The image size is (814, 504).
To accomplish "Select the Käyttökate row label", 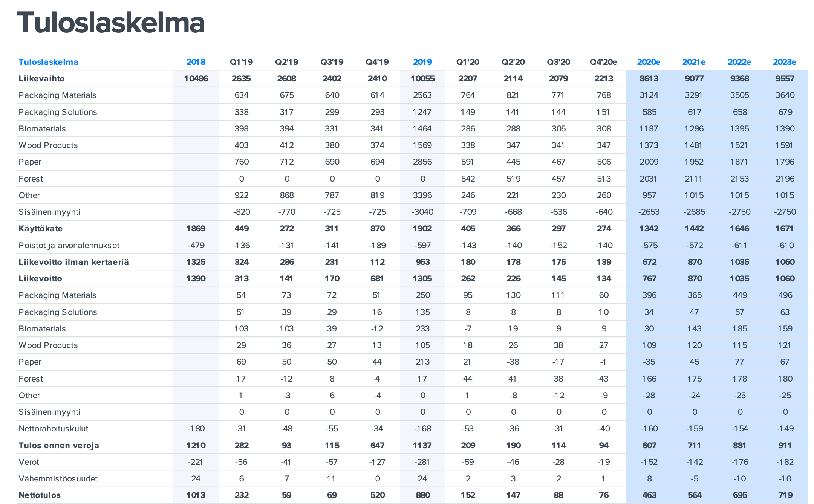I will tap(41, 229).
